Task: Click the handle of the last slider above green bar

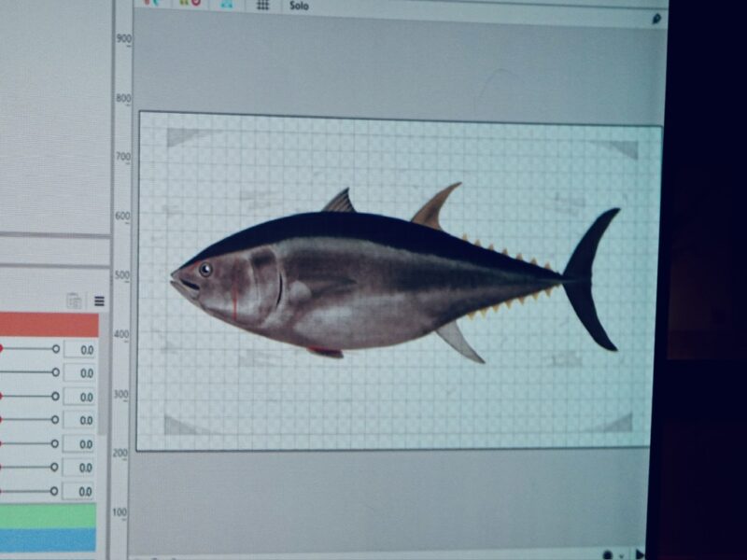Action: [54, 491]
